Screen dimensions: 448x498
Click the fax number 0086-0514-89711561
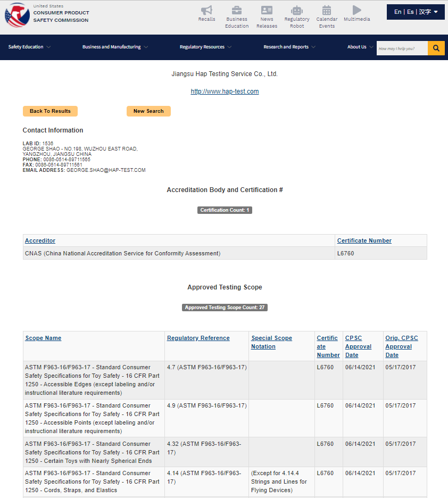coord(59,165)
